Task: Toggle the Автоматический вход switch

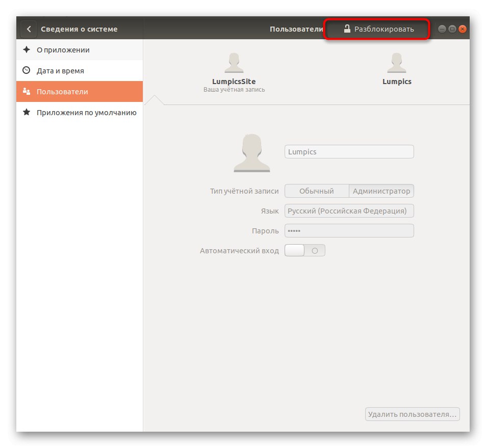Action: [304, 250]
